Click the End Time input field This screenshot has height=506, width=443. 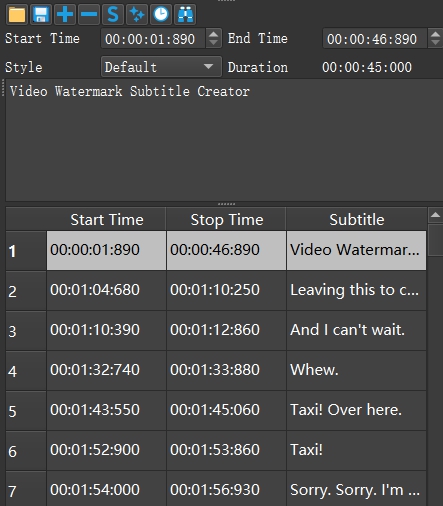[375, 39]
